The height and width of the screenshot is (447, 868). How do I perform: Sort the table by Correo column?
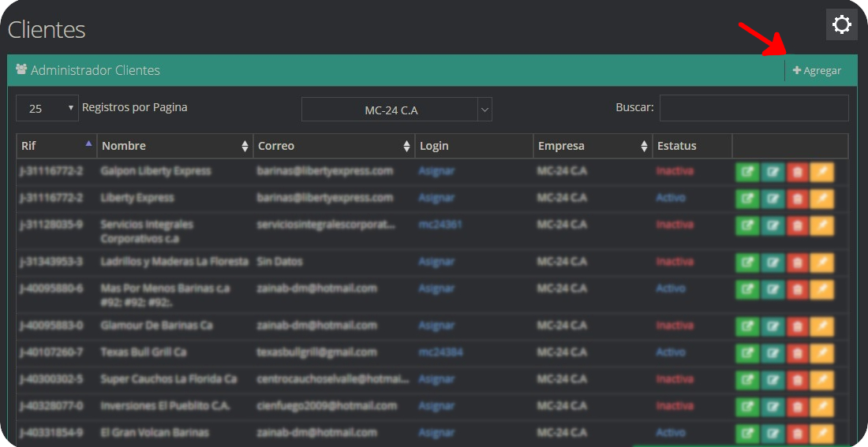334,146
